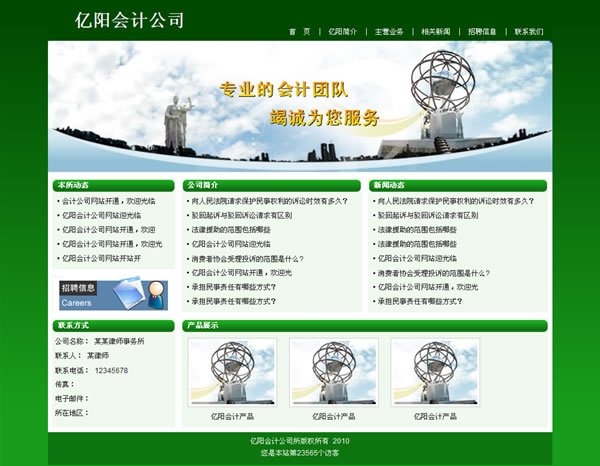Open the third product thumbnail image

435,371
